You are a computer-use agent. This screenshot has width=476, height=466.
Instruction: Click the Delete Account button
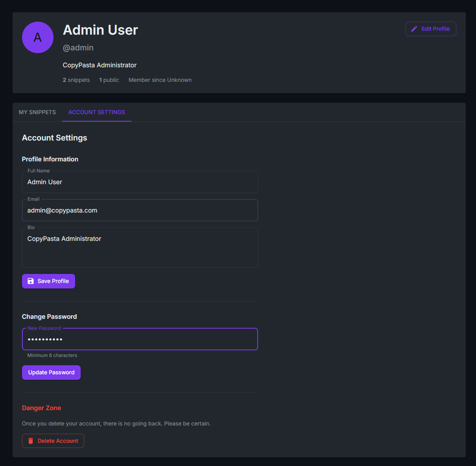pyautogui.click(x=53, y=441)
